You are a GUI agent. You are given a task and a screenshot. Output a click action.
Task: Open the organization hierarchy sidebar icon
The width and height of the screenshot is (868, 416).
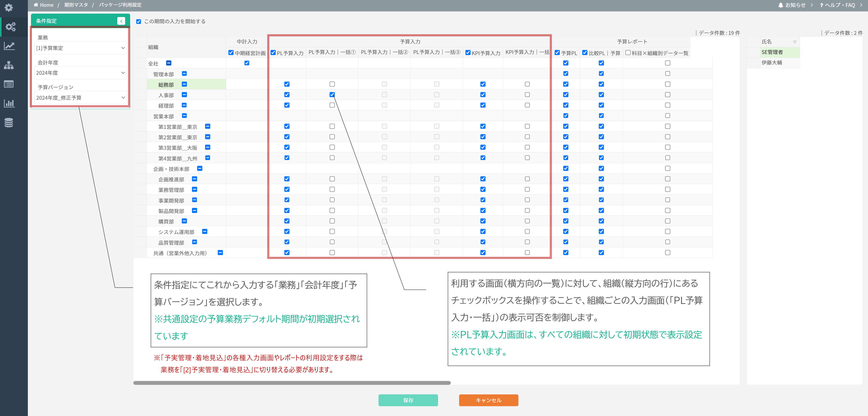coord(9,65)
